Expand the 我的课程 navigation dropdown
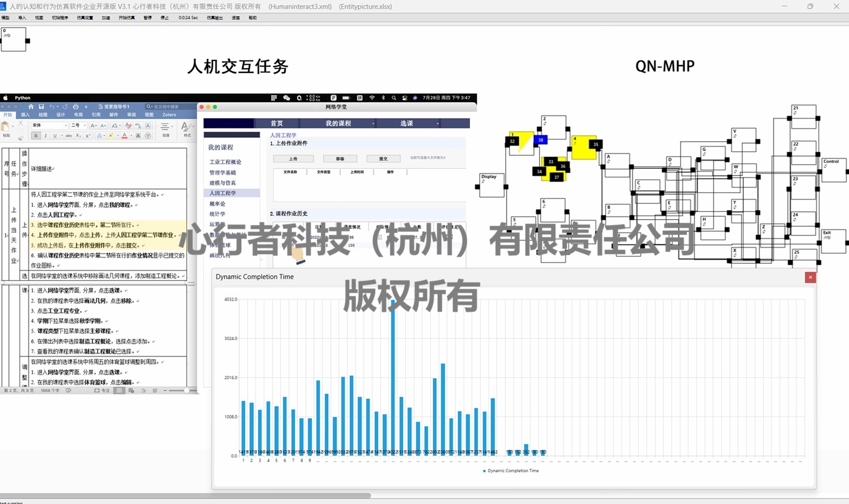 point(373,124)
